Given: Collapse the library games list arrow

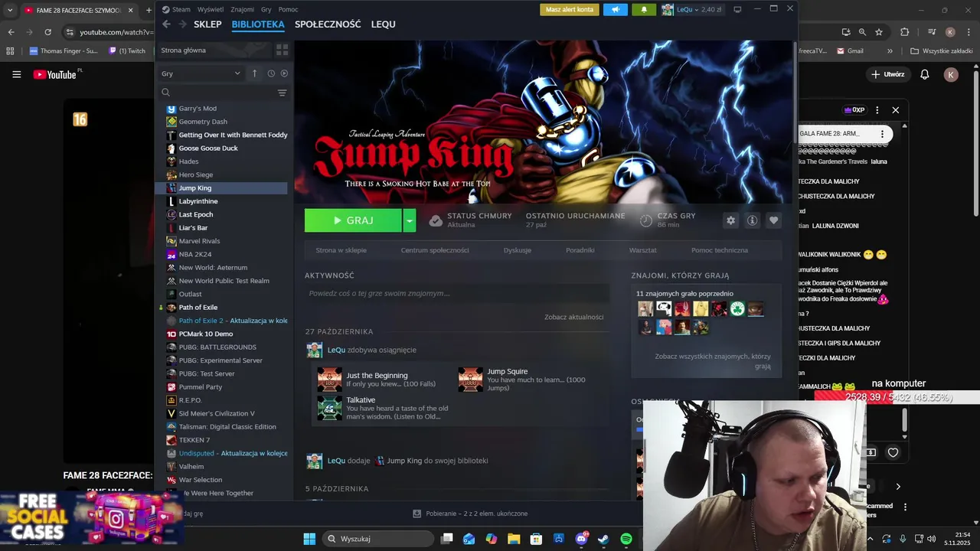Looking at the screenshot, I should point(255,73).
